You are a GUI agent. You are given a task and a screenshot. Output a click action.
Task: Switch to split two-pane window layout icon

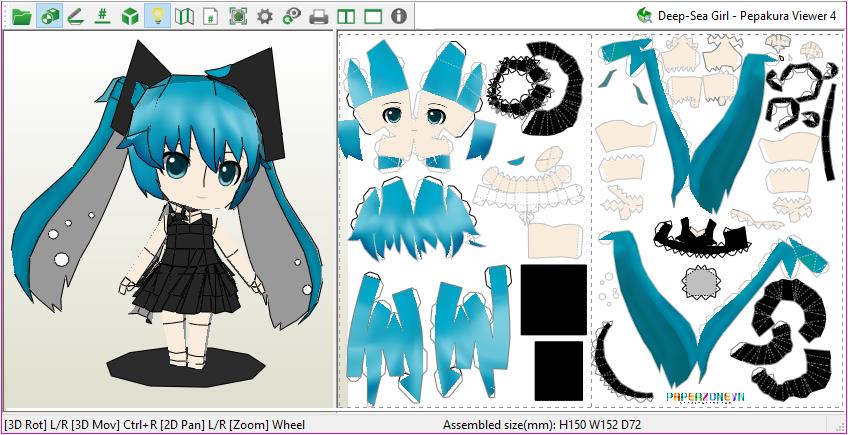coord(346,16)
